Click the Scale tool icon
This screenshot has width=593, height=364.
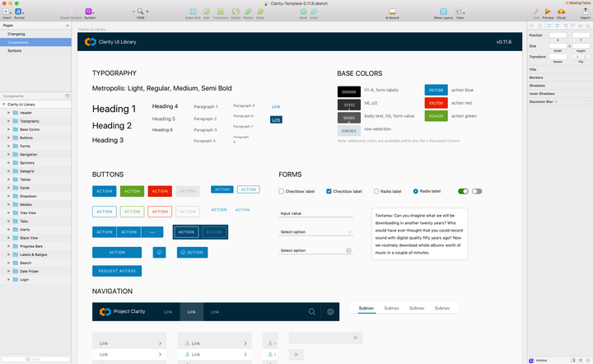[x=260, y=12]
